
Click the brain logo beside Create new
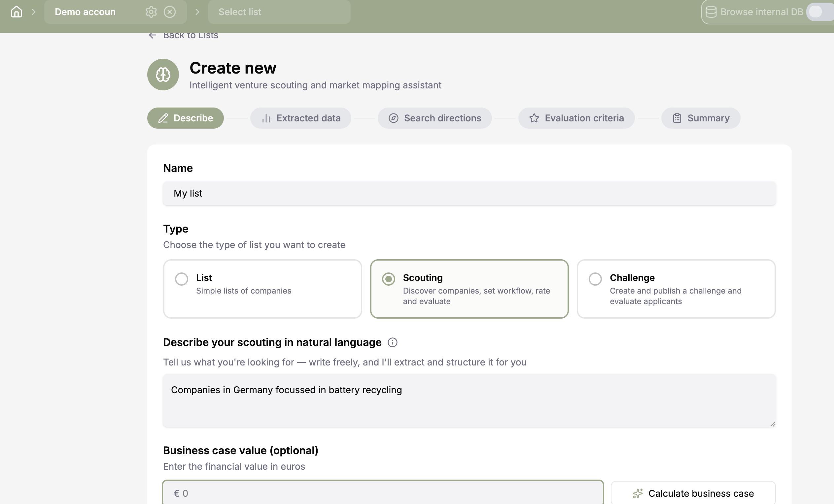point(163,75)
